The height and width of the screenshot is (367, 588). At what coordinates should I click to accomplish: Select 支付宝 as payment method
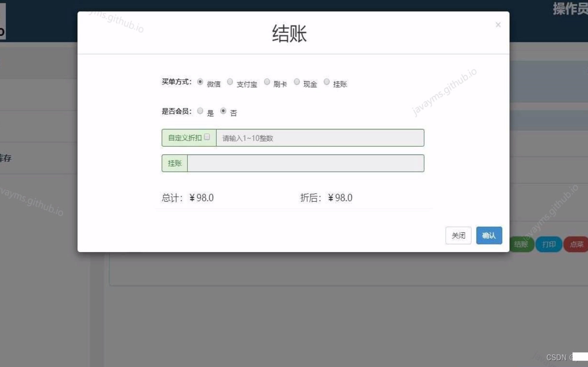(x=230, y=82)
